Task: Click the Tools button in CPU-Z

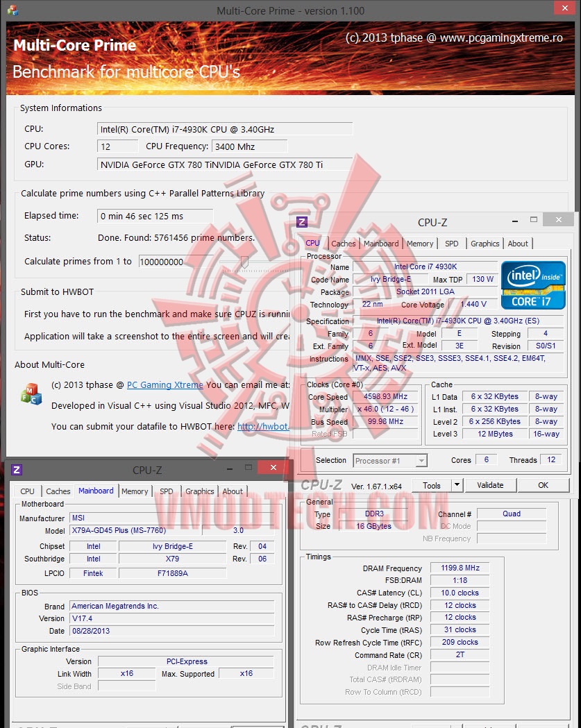Action: click(432, 485)
